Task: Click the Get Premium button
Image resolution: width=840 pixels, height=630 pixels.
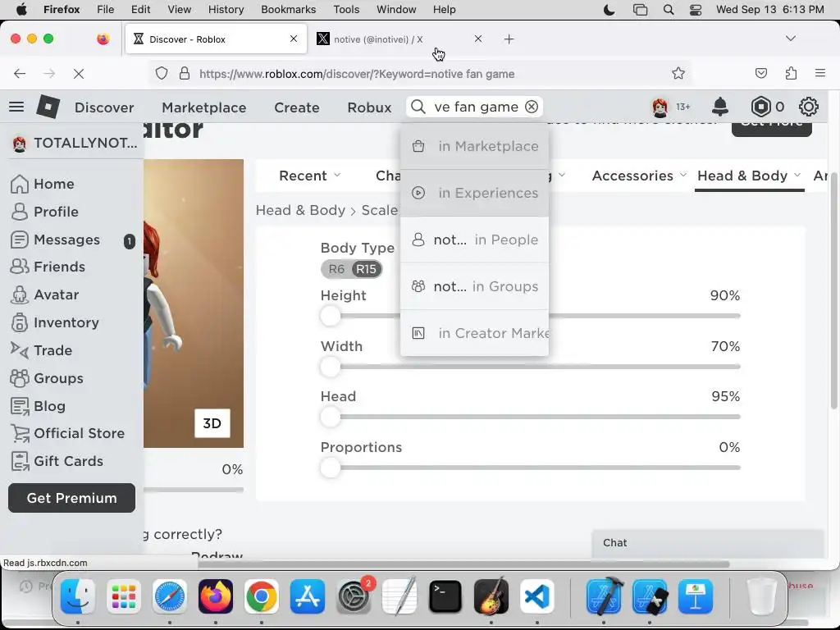Action: [72, 498]
